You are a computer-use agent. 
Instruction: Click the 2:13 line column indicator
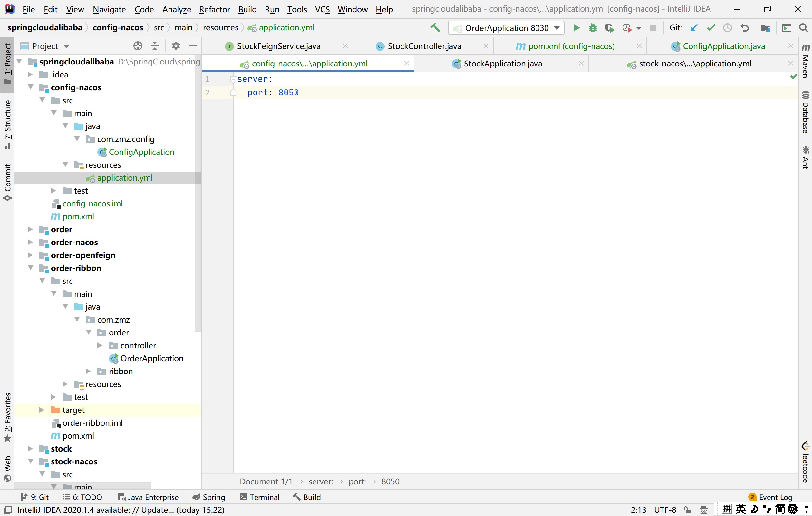coord(638,510)
